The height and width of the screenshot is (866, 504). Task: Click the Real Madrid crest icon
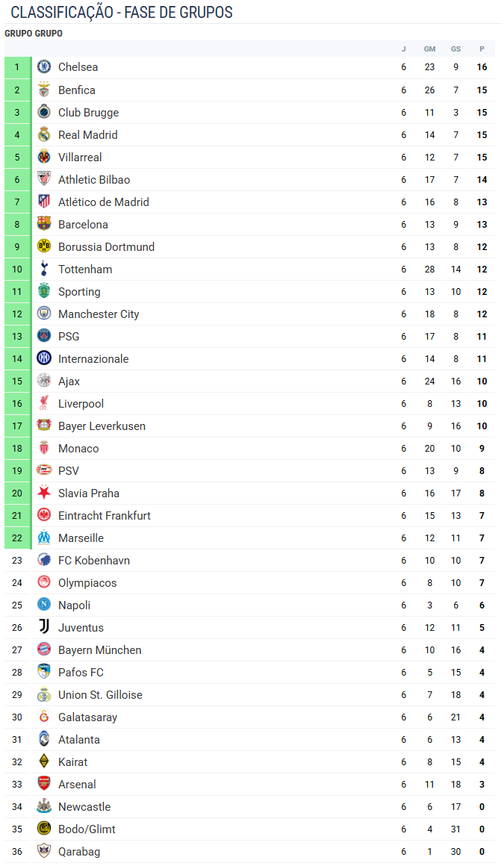[44, 134]
